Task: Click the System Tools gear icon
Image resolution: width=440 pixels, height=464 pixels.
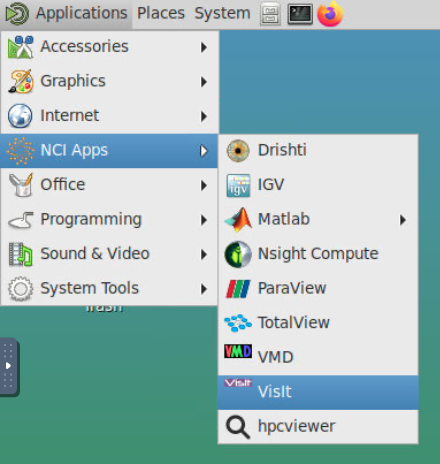Action: click(x=20, y=289)
